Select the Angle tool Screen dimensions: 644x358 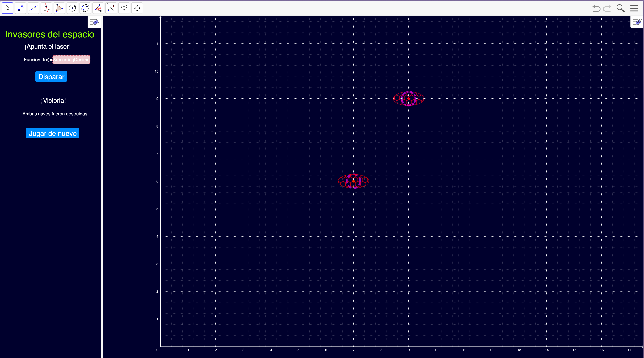click(x=98, y=8)
